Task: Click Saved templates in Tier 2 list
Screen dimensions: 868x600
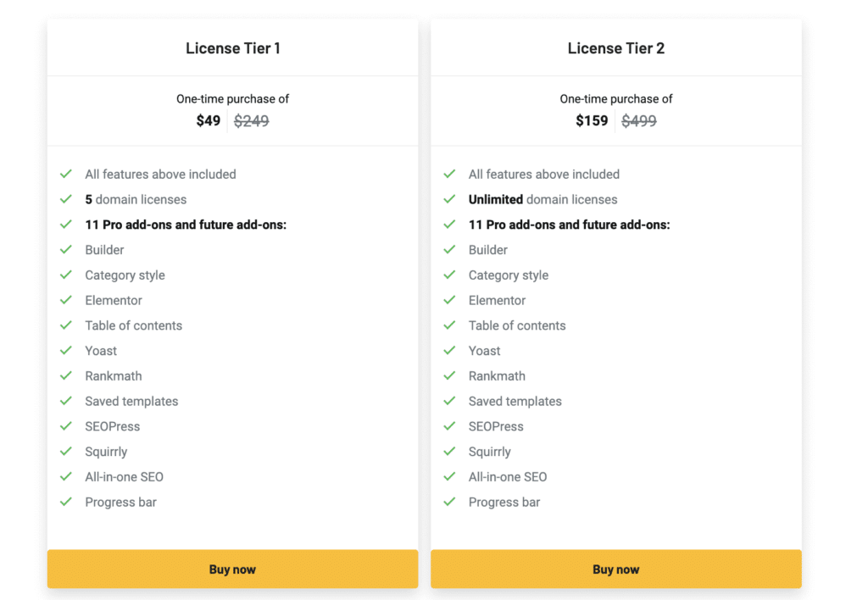Action: point(515,401)
